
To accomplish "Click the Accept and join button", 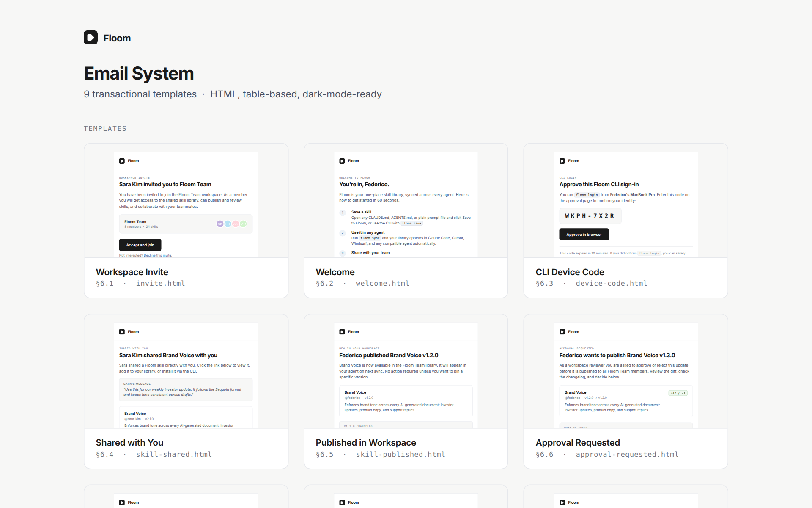I will [x=140, y=245].
